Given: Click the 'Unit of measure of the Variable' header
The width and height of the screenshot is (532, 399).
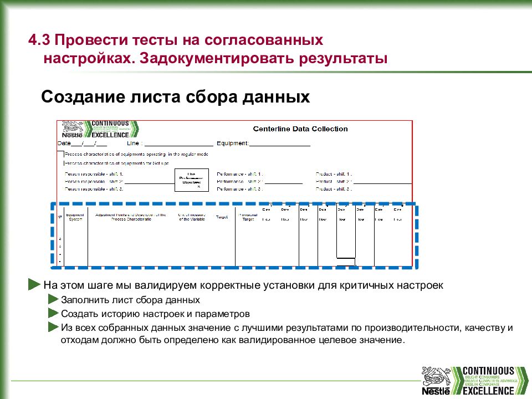Looking at the screenshot, I should tap(192, 217).
